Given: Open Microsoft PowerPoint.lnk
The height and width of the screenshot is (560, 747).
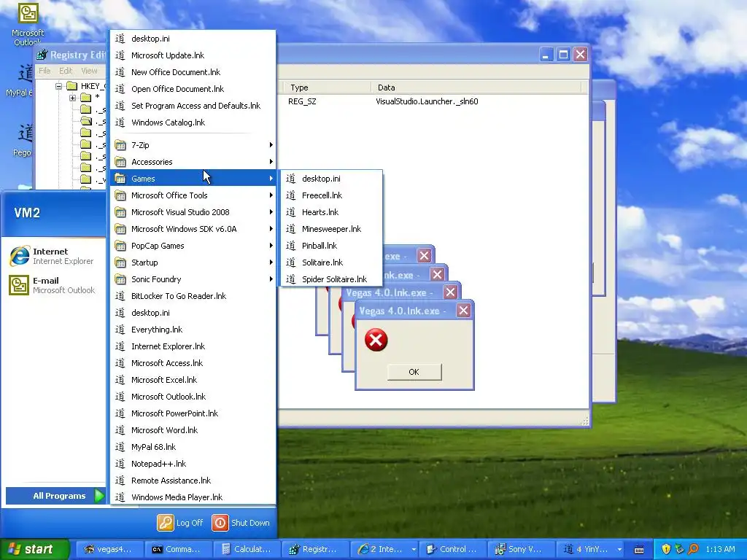Looking at the screenshot, I should coord(193,413).
